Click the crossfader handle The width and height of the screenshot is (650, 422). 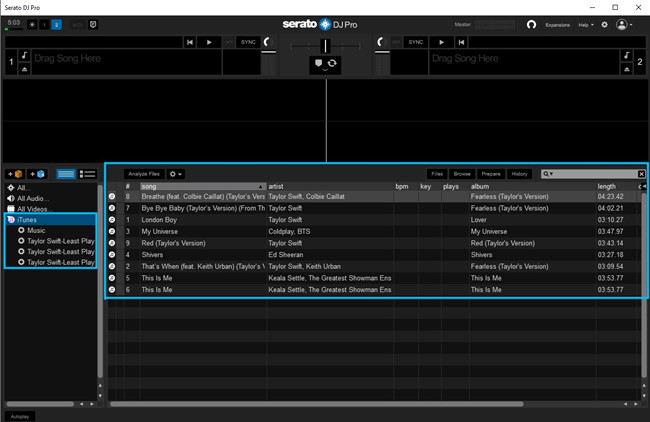tap(325, 46)
